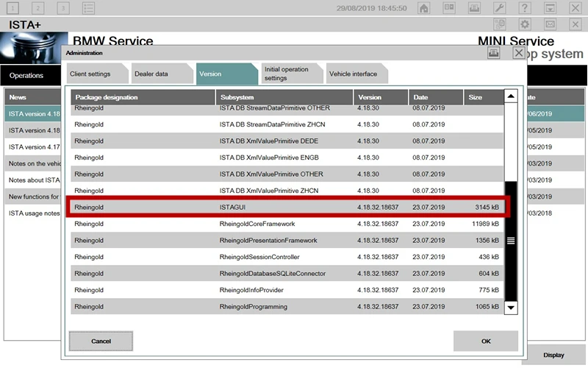
Task: Click the two-panel window icon beside Home
Action: [x=449, y=8]
